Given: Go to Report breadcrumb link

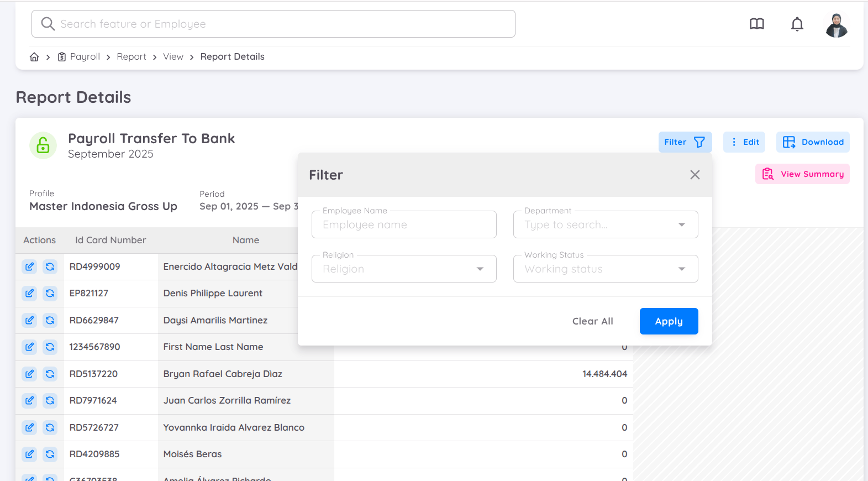Looking at the screenshot, I should tap(131, 57).
